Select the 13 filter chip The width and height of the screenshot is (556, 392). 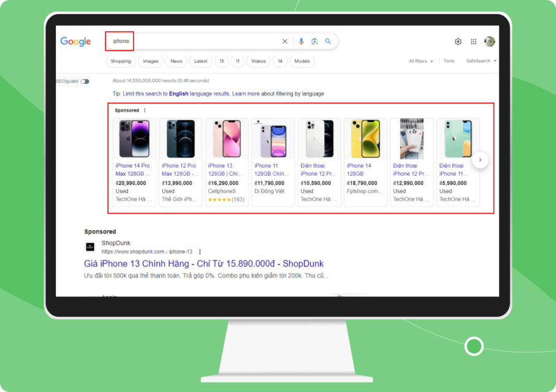pos(222,61)
